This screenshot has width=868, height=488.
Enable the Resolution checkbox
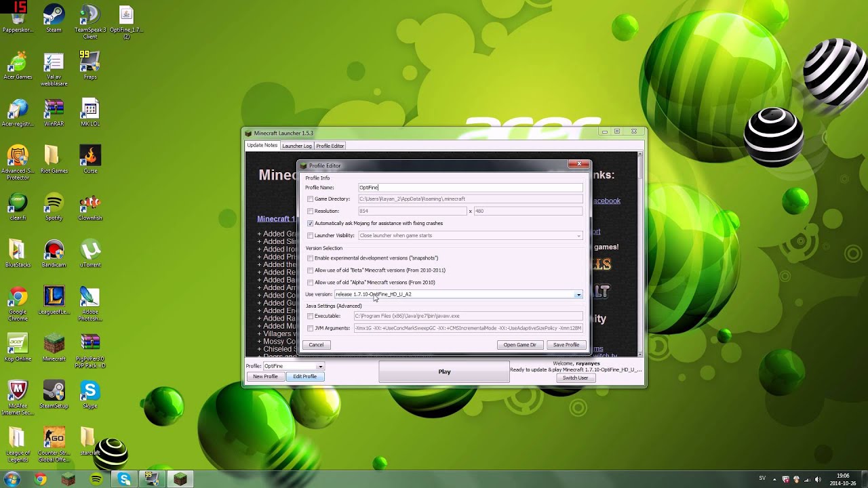310,211
